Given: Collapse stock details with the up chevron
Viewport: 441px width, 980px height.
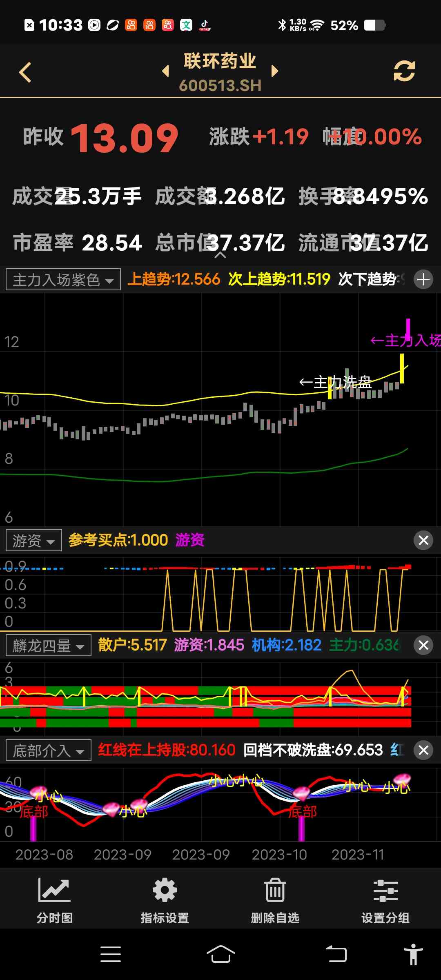Looking at the screenshot, I should click(x=220, y=255).
